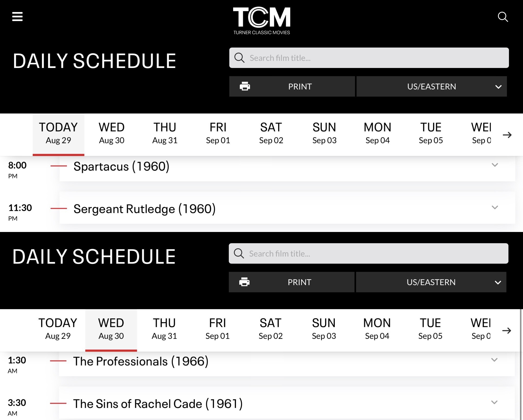Open site search magnifier in header
This screenshot has width=523, height=420.
tap(503, 17)
